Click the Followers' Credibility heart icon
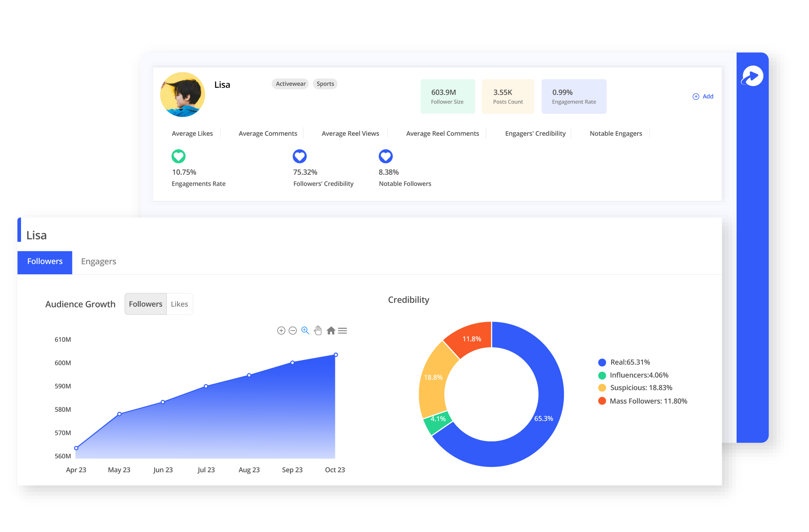 tap(300, 156)
